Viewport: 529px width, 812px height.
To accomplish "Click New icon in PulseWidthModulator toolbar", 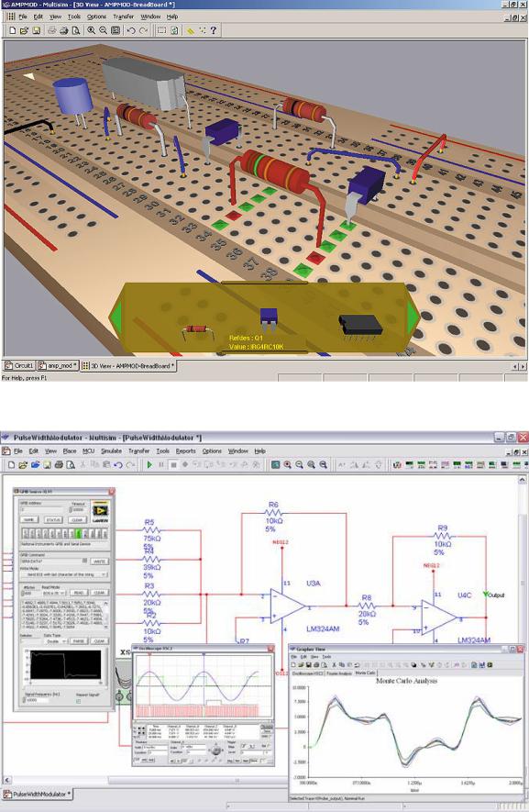I will (x=11, y=464).
